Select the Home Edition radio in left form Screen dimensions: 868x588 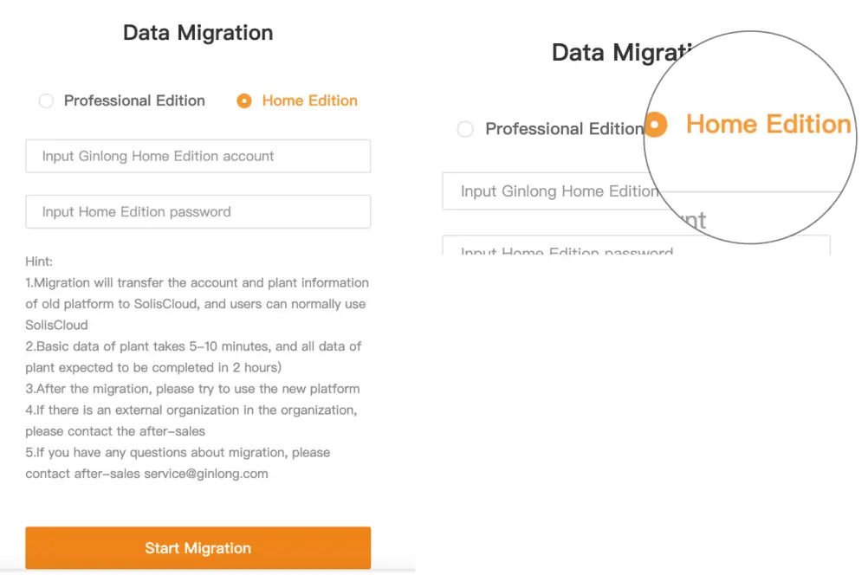click(244, 101)
